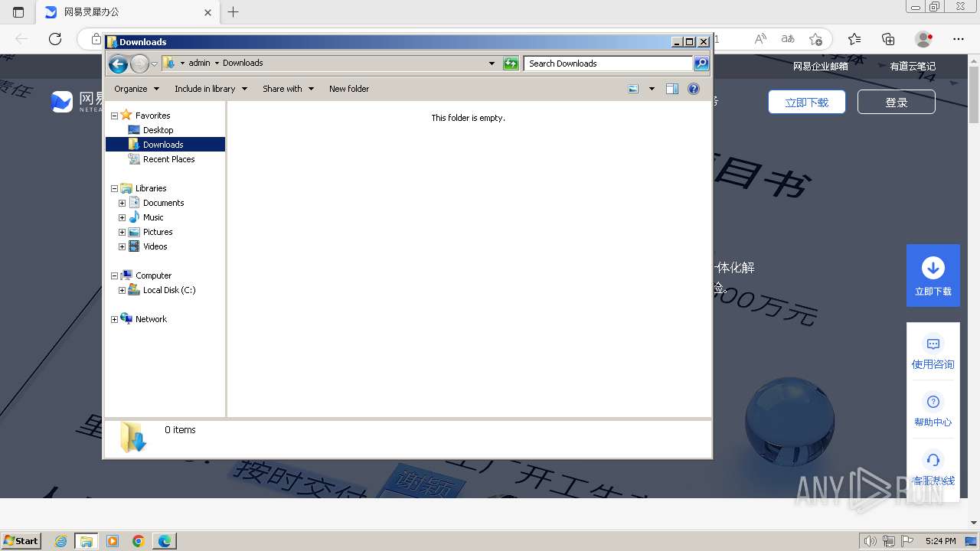
Task: Select Local Disk (C:) in tree
Action: pyautogui.click(x=169, y=290)
